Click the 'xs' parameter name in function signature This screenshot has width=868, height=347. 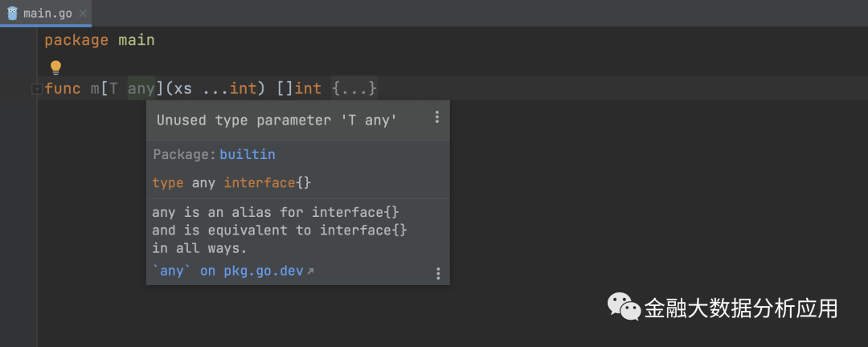[182, 88]
